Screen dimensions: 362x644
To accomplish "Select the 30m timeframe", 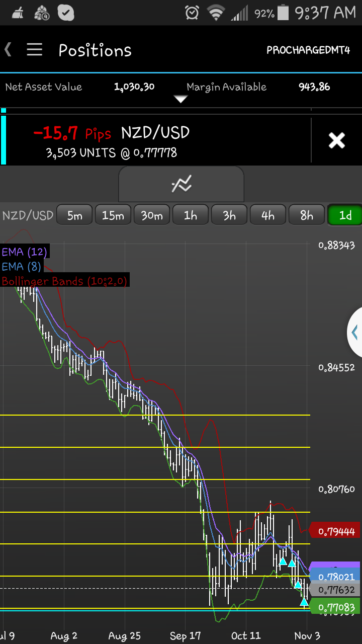I will click(152, 215).
